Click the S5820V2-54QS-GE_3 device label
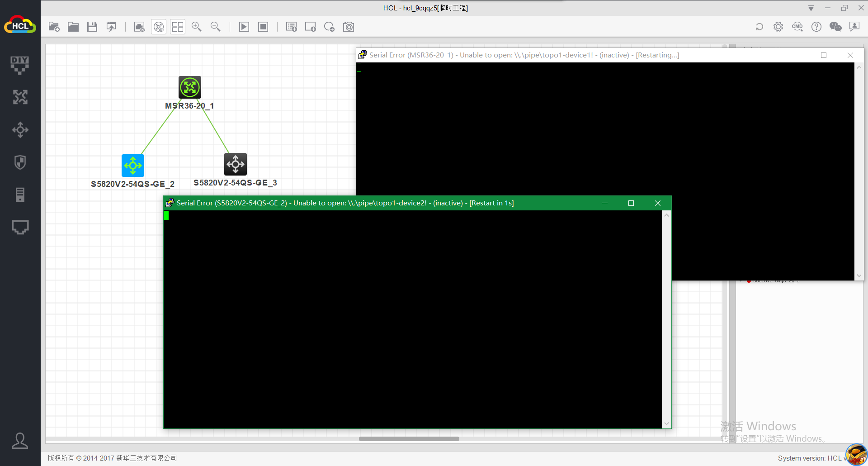Viewport: 868px width, 466px height. (x=235, y=183)
